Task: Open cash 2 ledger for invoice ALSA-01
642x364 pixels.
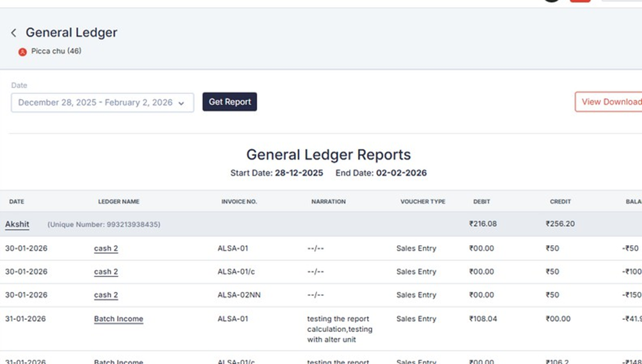Action: 106,248
